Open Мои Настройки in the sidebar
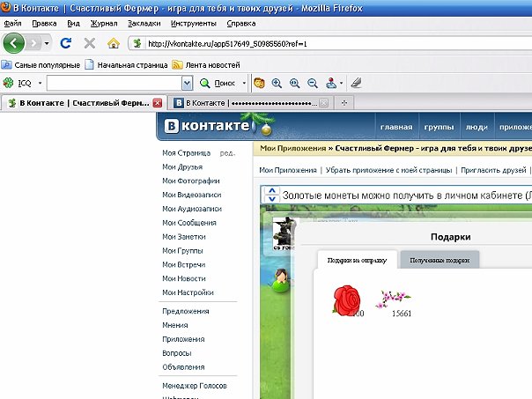Screen dimensions: 532x399 [188, 292]
